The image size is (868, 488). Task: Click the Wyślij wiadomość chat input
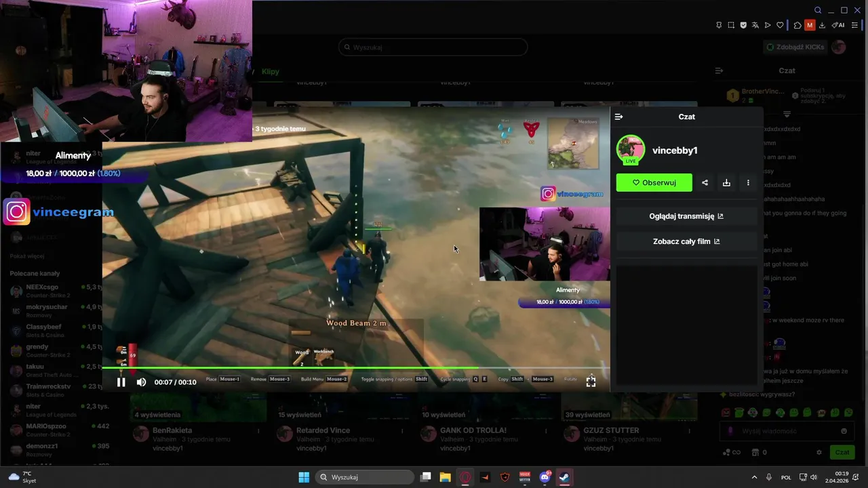(x=787, y=431)
